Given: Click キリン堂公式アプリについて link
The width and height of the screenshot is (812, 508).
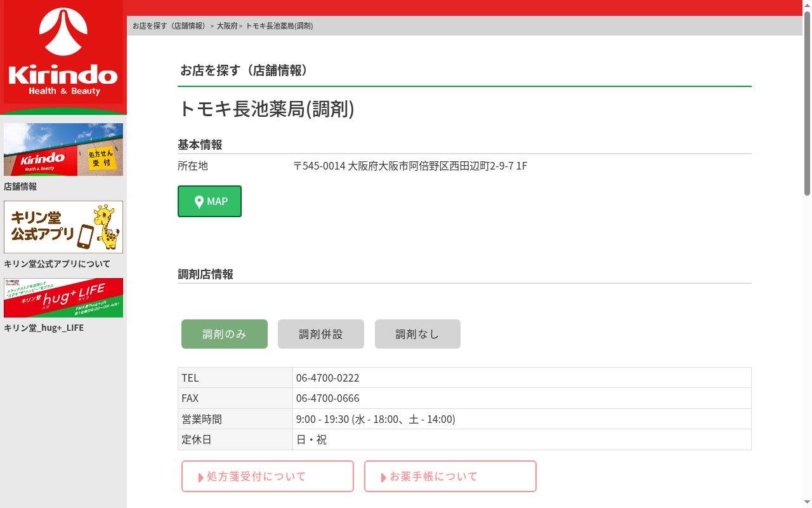Looking at the screenshot, I should (57, 264).
